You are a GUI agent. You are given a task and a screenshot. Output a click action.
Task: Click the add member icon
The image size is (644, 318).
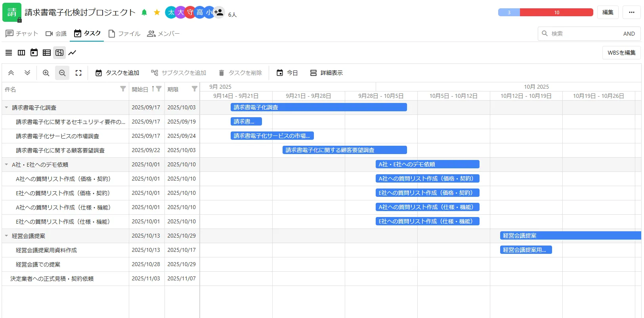tap(219, 12)
